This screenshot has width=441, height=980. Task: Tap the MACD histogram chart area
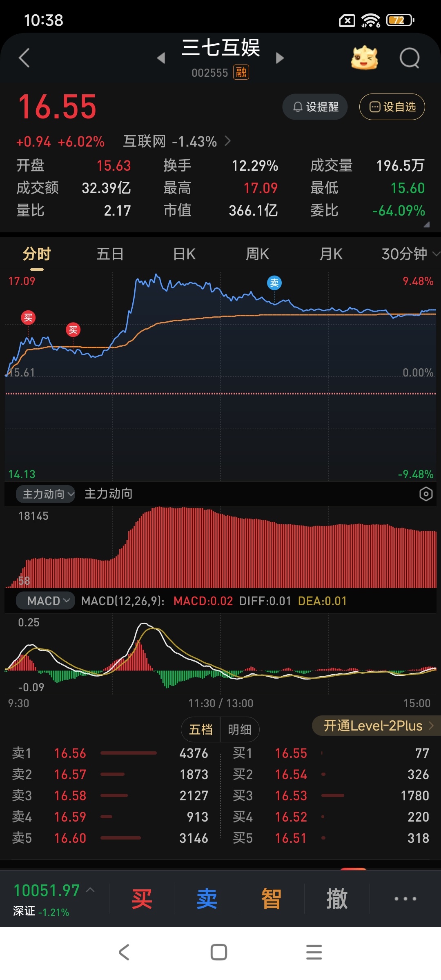pyautogui.click(x=220, y=653)
